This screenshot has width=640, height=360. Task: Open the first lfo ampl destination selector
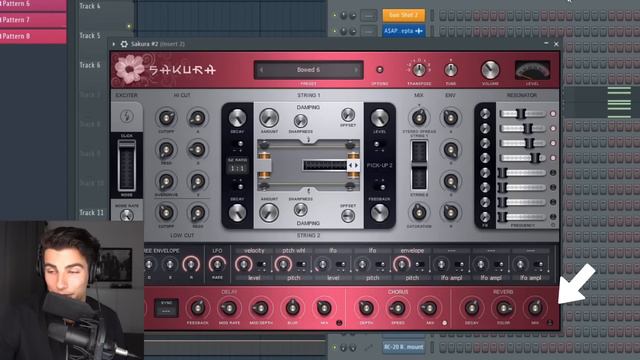pos(451,278)
